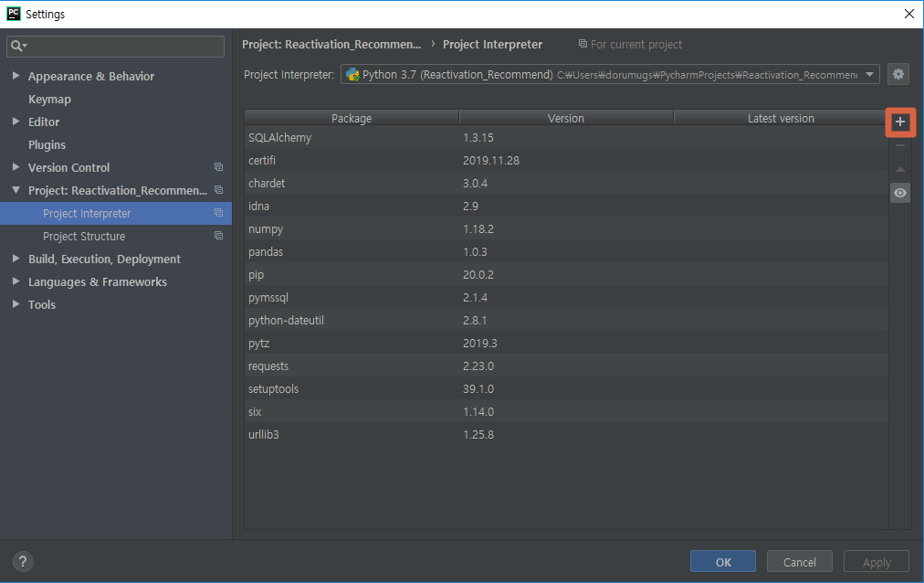Select the requests package row

[x=566, y=366]
